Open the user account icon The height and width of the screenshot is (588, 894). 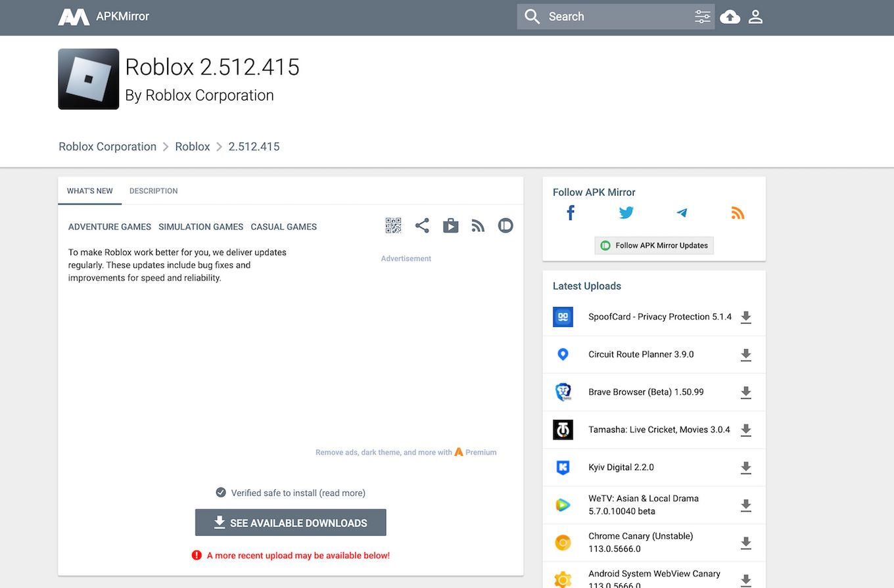tap(756, 17)
